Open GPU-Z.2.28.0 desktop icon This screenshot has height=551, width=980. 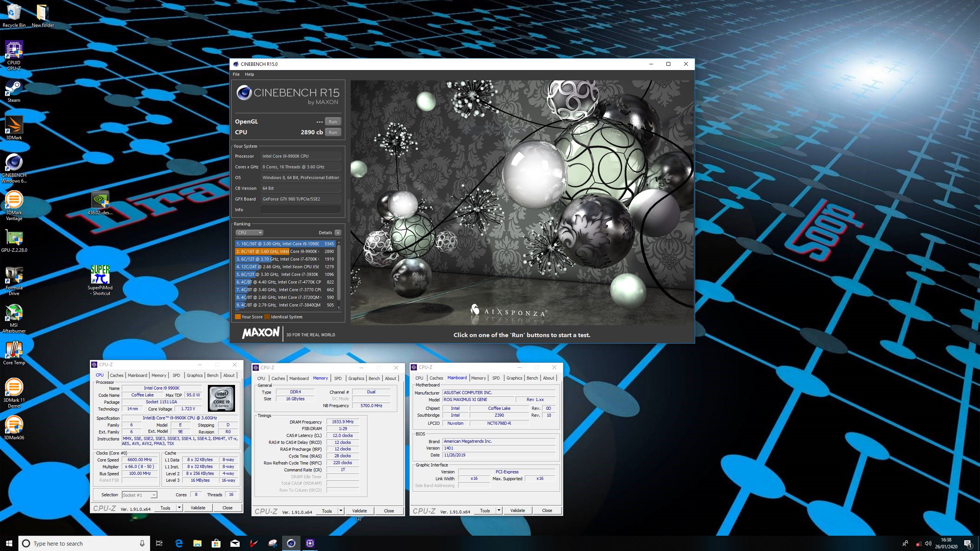tap(14, 241)
